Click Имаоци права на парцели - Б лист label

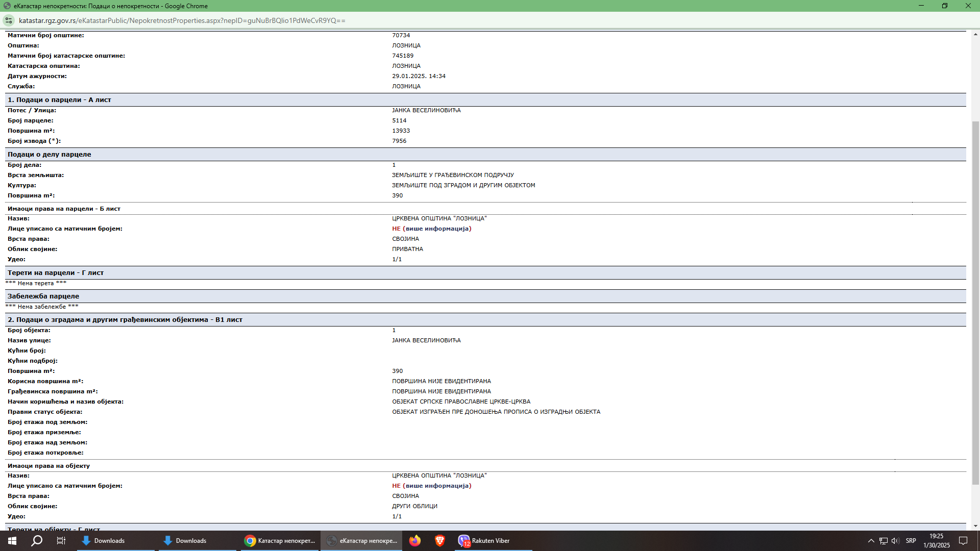click(64, 209)
